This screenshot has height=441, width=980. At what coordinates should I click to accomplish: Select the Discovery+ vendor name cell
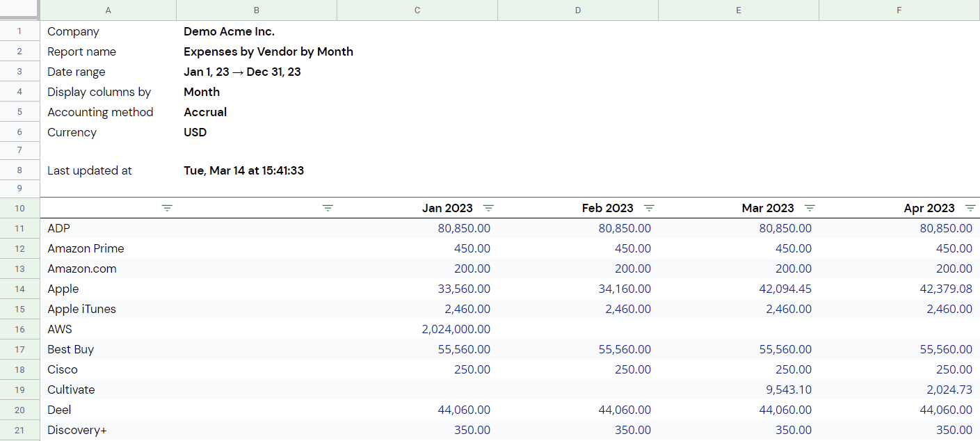pos(108,430)
